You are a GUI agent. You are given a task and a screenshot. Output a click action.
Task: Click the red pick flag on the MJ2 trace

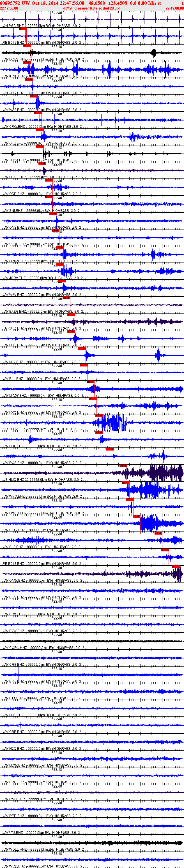(82, 348)
